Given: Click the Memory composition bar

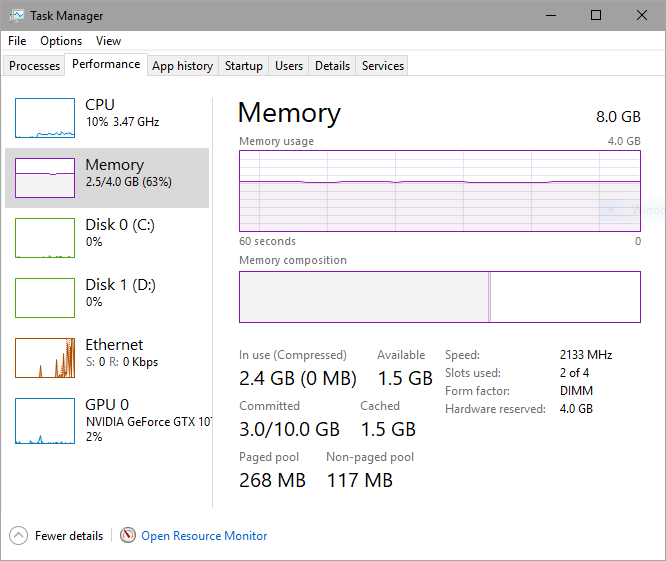Looking at the screenshot, I should click(x=439, y=296).
